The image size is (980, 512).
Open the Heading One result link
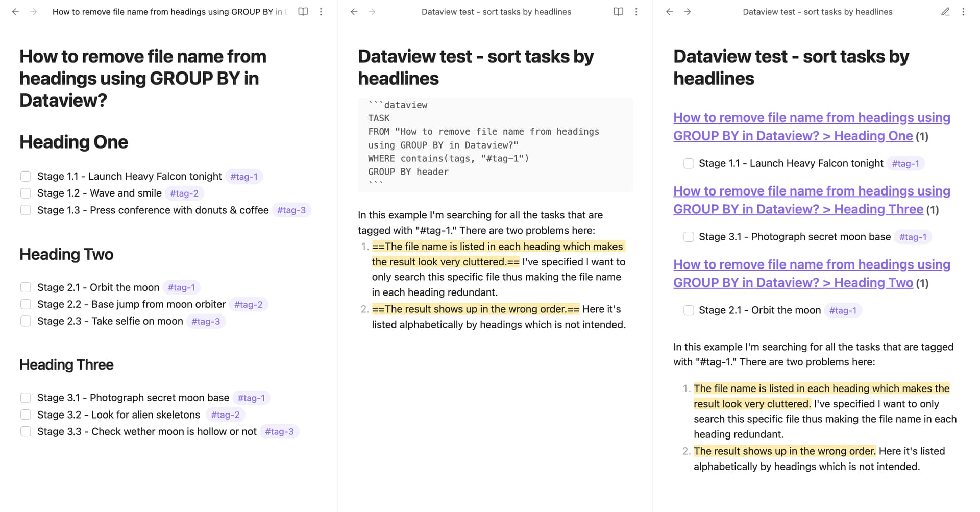(x=812, y=127)
